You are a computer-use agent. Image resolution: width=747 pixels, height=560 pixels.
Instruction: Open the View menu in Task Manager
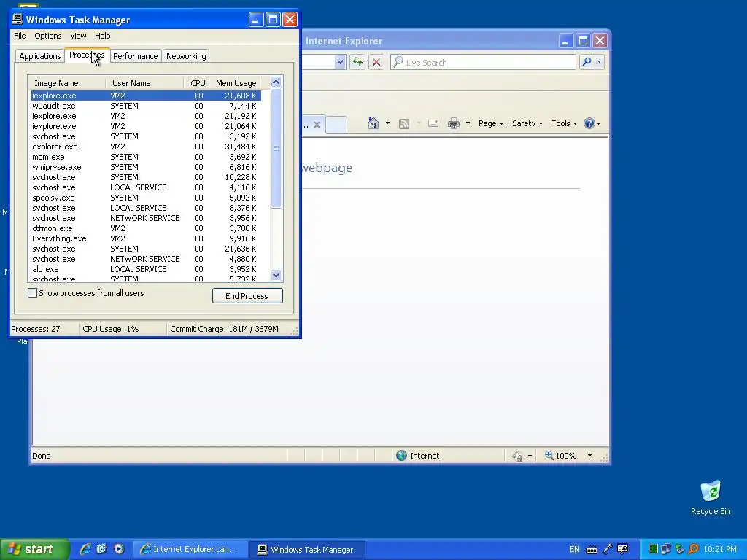click(78, 36)
